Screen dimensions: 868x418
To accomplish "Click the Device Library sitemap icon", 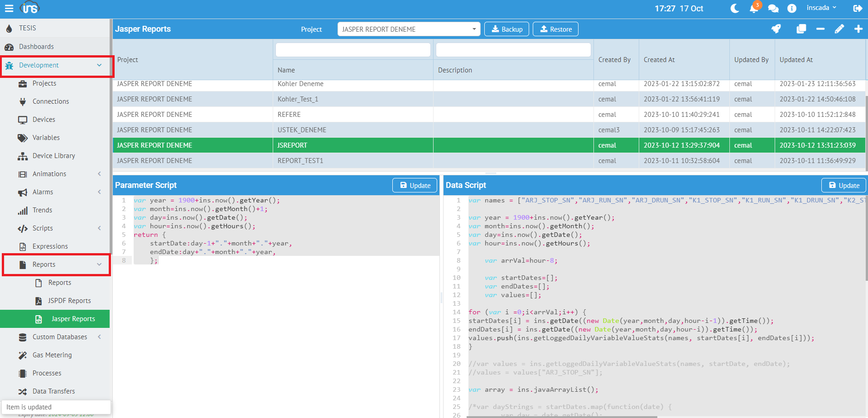I will pos(23,156).
